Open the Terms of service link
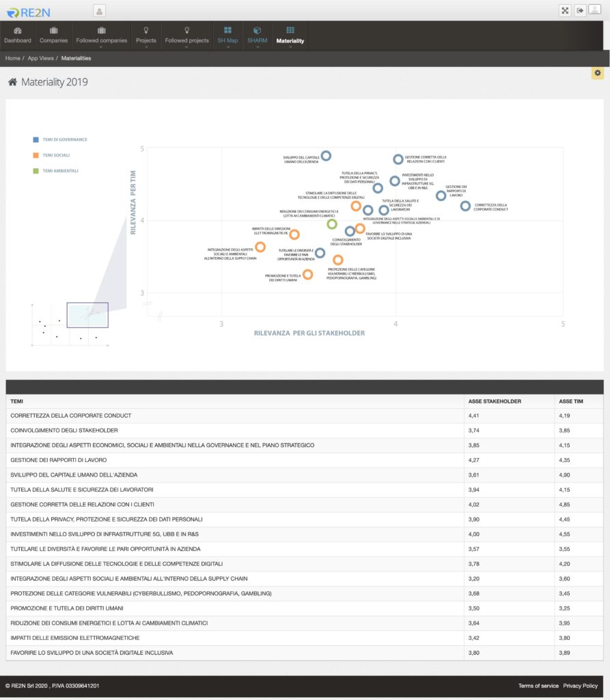 pos(538,686)
